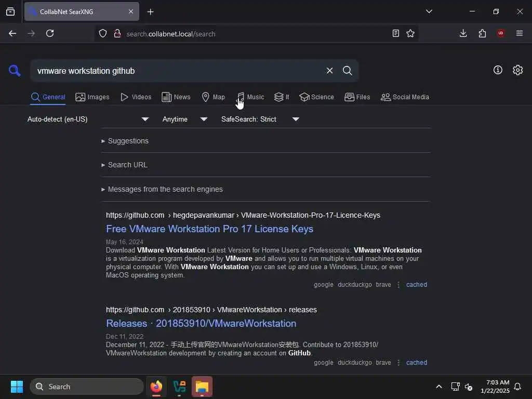Select the General category tab
Image resolution: width=532 pixels, height=399 pixels.
(x=48, y=97)
